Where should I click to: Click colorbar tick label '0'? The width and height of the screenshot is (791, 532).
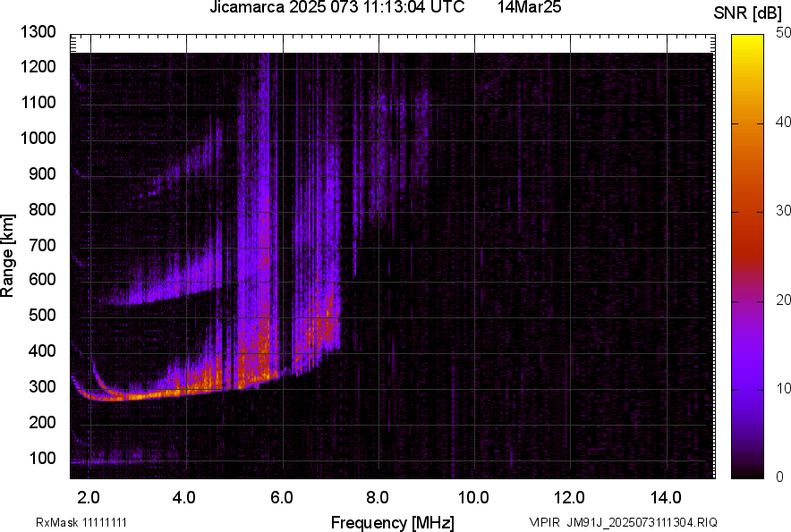780,477
